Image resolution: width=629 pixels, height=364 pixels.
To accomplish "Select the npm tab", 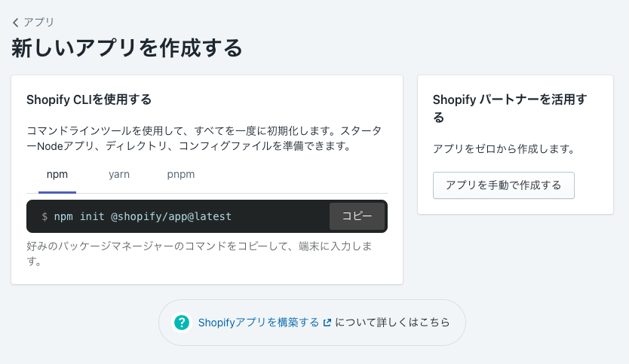I will click(x=57, y=175).
